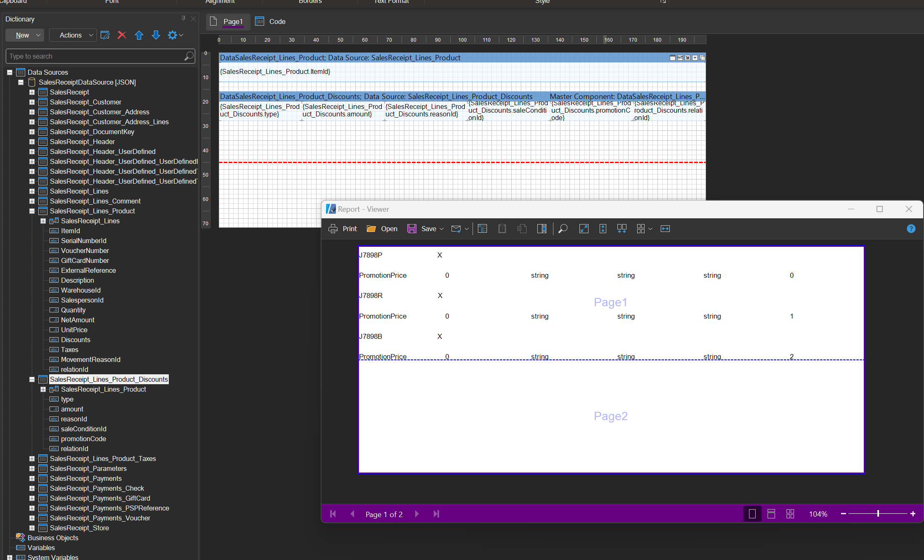Select the ItemId field in tree

71,231
